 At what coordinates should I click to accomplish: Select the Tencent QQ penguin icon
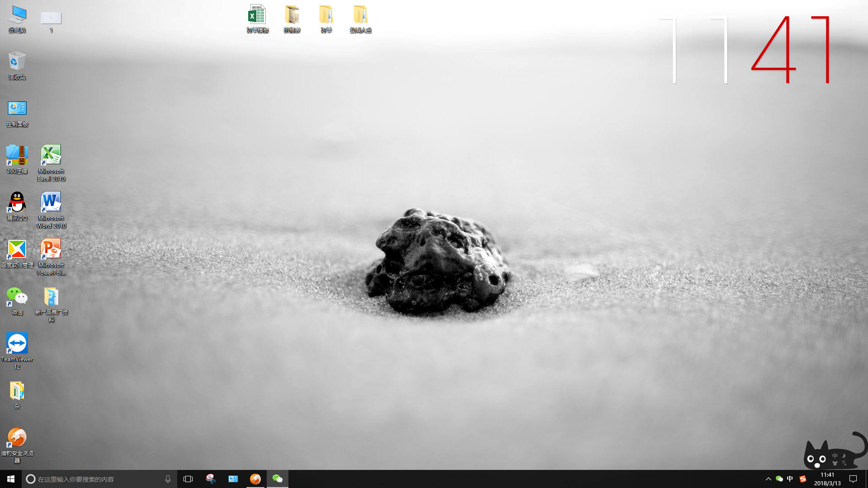click(17, 203)
